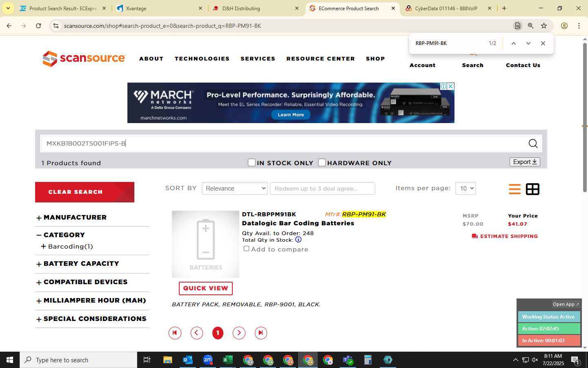The image size is (588, 368).
Task: Jump to previous find-in-page match
Action: coord(514,43)
